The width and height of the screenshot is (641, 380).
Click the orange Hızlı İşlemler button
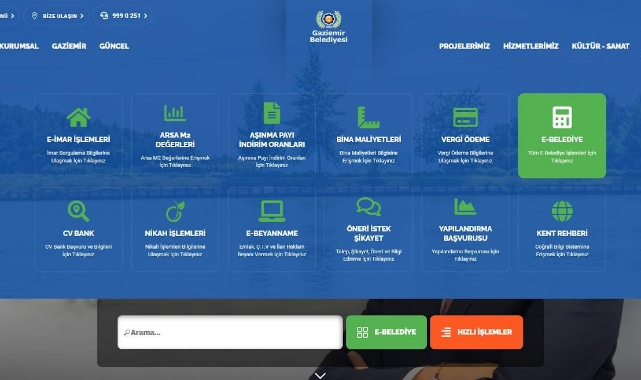[x=476, y=332]
